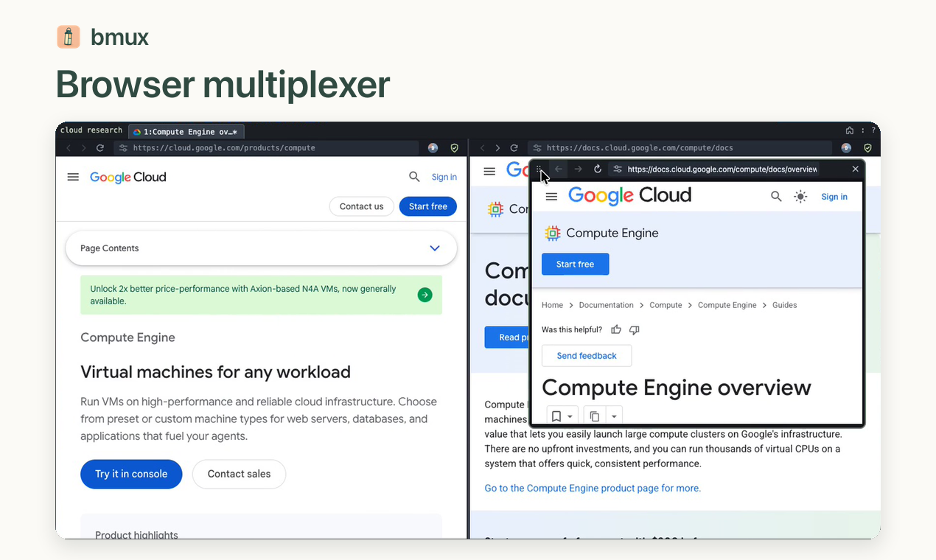Image resolution: width=936 pixels, height=560 pixels.
Task: Go forward in the right pane
Action: [x=498, y=148]
